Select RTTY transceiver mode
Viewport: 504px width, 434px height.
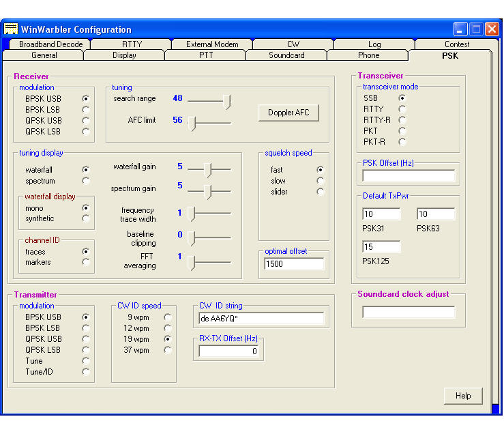click(x=402, y=108)
